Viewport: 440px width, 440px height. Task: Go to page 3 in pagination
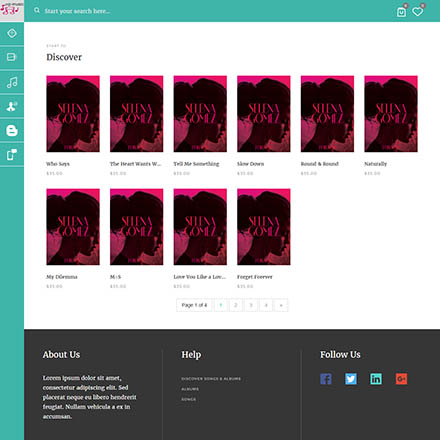[251, 305]
